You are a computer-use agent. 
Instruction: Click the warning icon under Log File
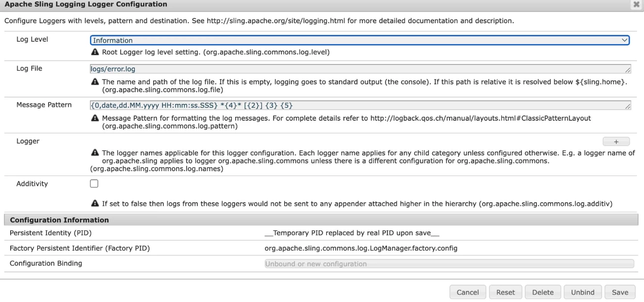[x=95, y=81]
